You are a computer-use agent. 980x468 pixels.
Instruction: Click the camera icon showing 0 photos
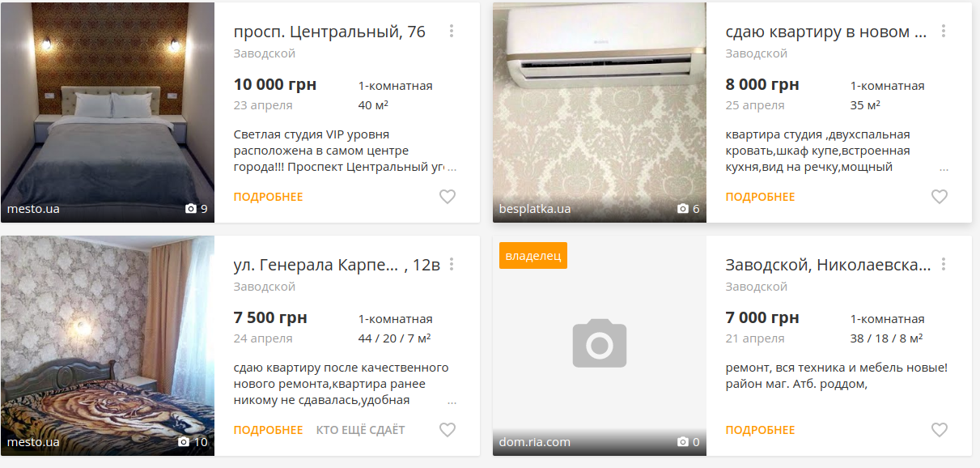pyautogui.click(x=683, y=442)
